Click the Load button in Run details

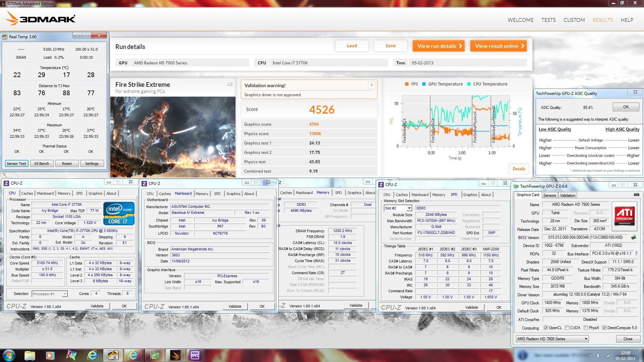[352, 46]
